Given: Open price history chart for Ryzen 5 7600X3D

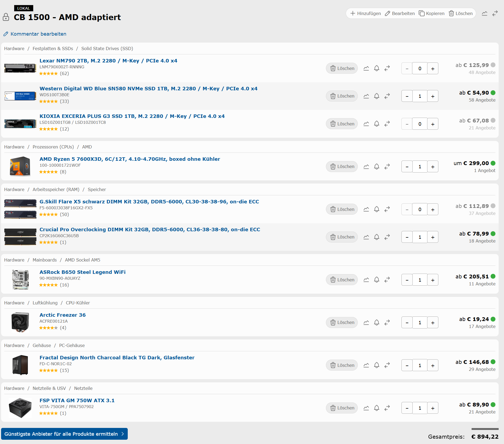Looking at the screenshot, I should click(366, 166).
